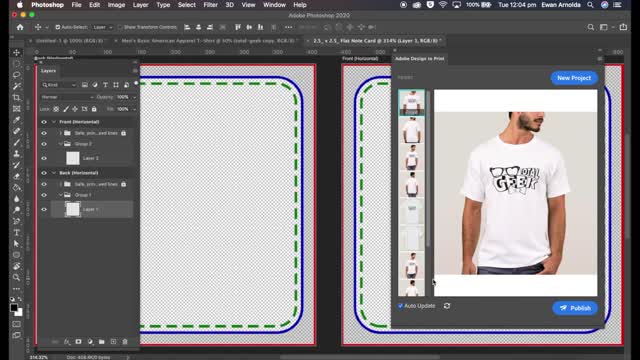Select the Blur tool

[16, 199]
